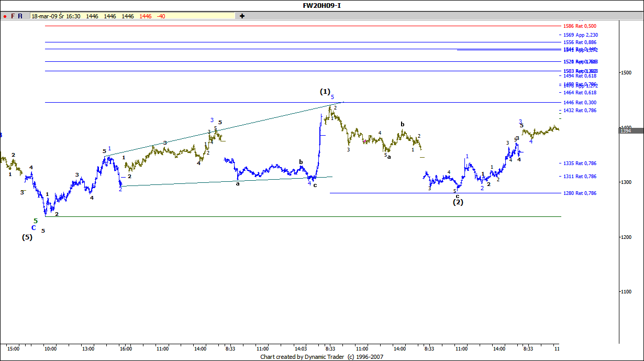Click the 1200 price axis label
This screenshot has width=644, height=361.
click(626, 237)
